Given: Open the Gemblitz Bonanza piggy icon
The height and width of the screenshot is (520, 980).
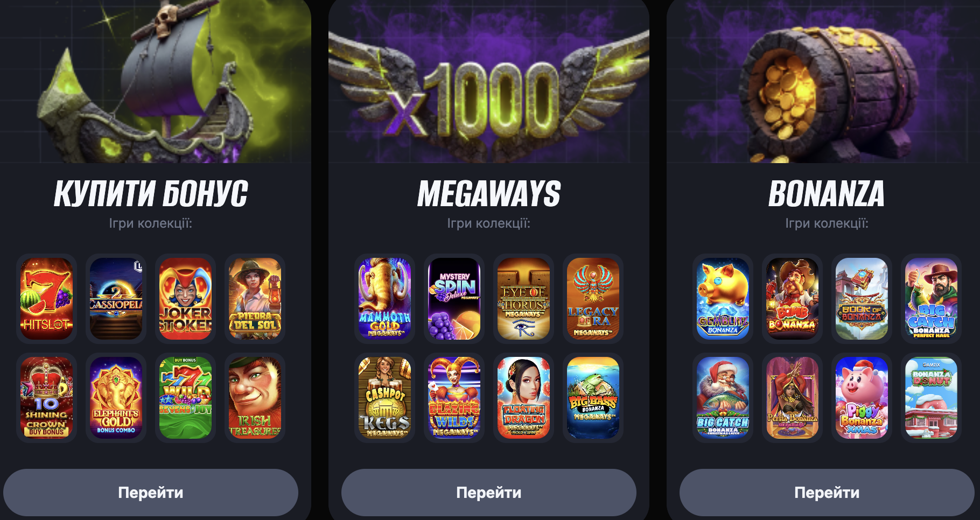Looking at the screenshot, I should (x=723, y=299).
